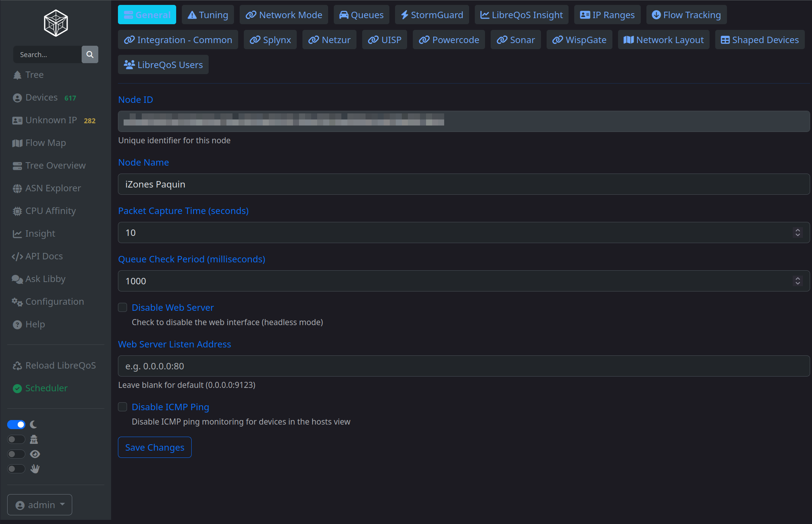Check Disable ICMP Ping checkbox
The height and width of the screenshot is (524, 812).
tap(122, 407)
